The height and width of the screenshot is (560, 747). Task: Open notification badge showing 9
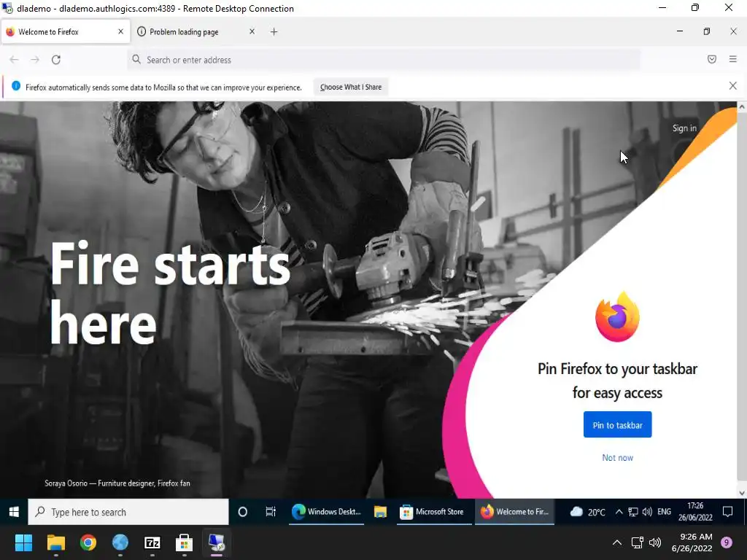click(727, 542)
